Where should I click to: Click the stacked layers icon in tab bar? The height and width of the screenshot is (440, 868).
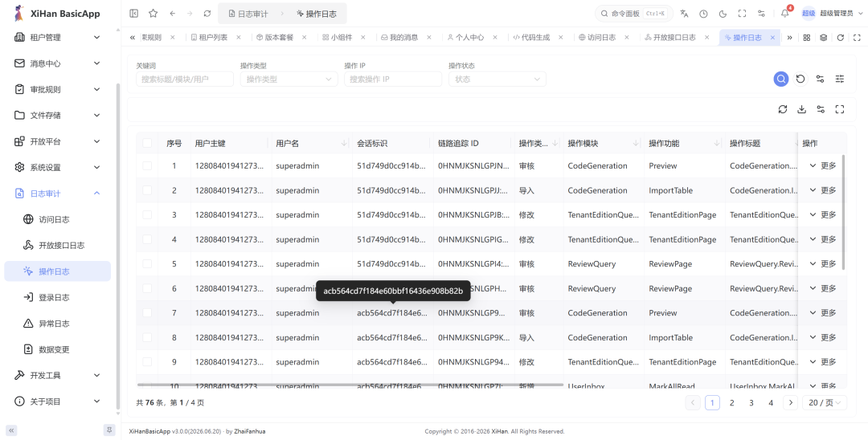[x=824, y=38]
